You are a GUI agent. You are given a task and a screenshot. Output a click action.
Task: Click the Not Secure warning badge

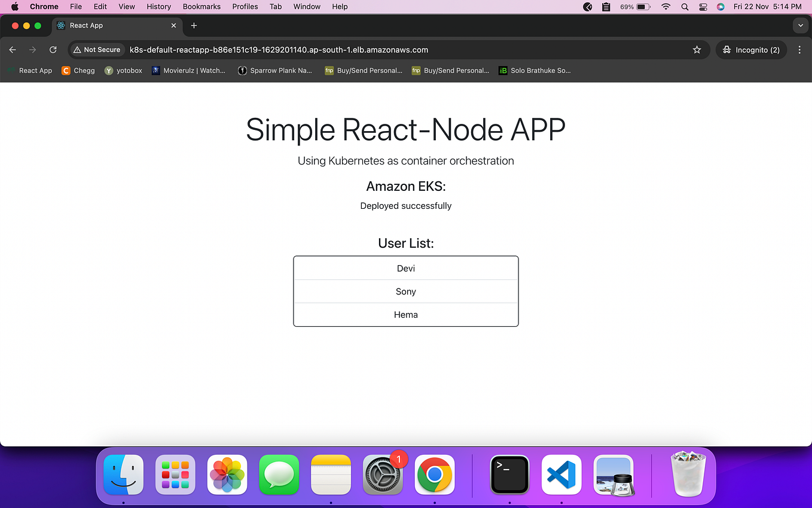[96, 50]
